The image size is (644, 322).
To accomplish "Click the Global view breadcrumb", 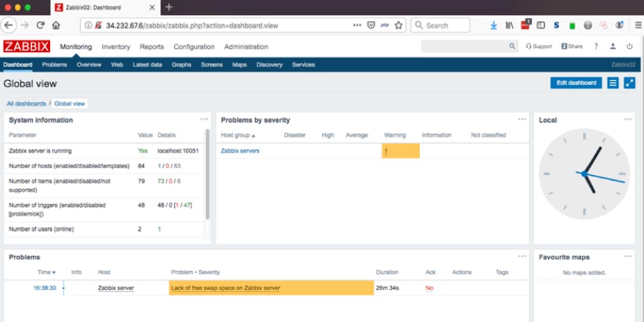I will (x=69, y=104).
